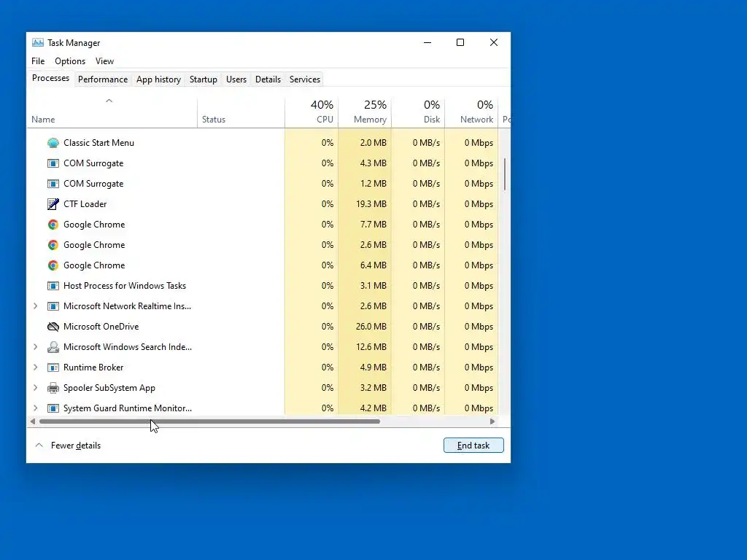Click icon of COM Surrogate using 4.3 MB
The image size is (747, 560).
pos(53,163)
